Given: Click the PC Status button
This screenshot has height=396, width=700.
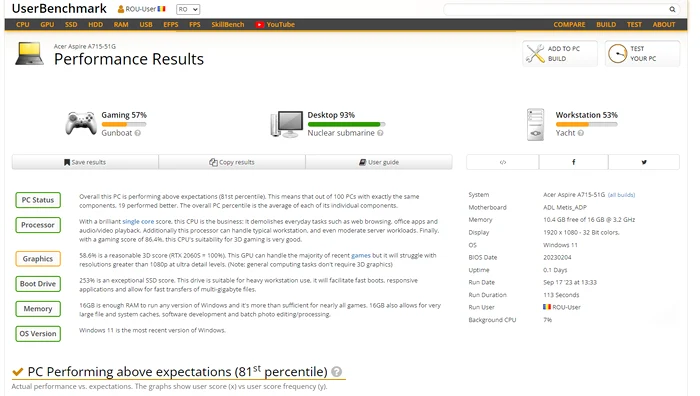Looking at the screenshot, I should click(38, 200).
